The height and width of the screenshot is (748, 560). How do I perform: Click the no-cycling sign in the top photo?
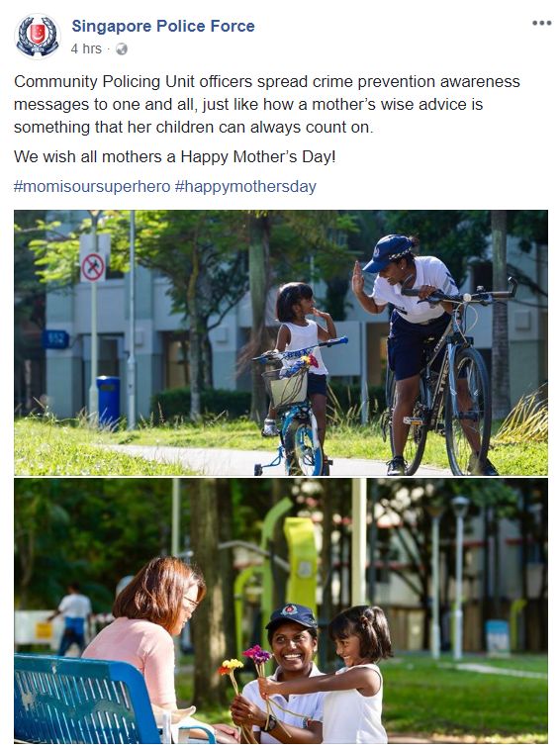tap(93, 267)
